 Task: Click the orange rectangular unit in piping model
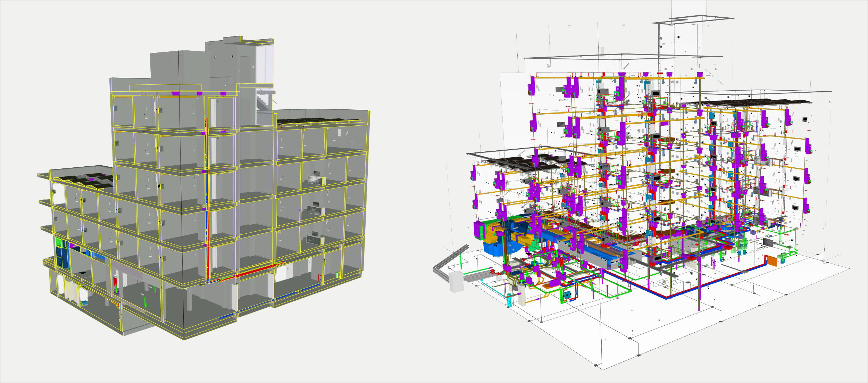(771, 261)
